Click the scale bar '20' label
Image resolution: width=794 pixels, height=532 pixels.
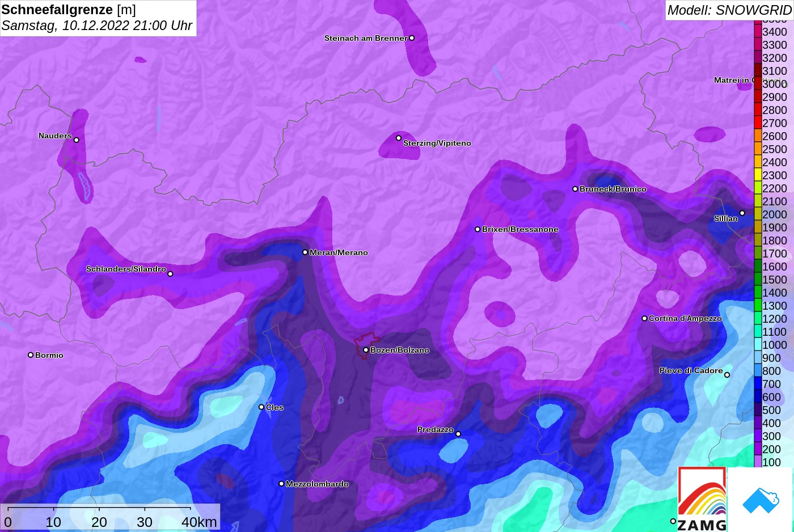(x=99, y=522)
